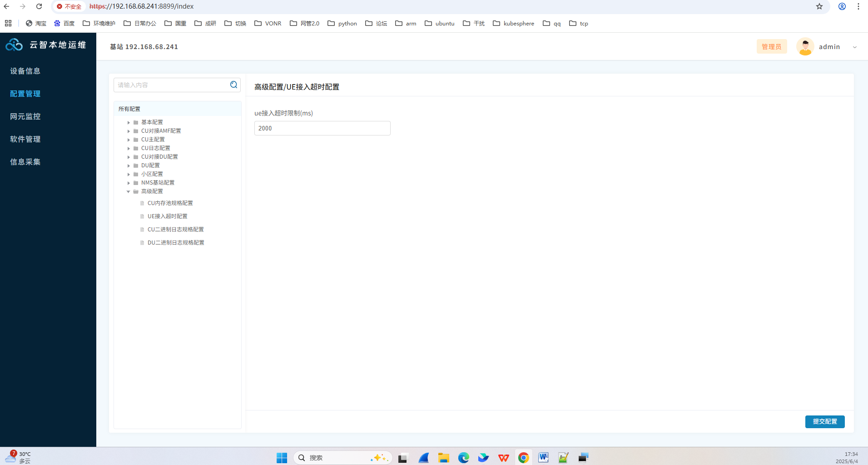Open the ubuntu bookmark folder
868x465 pixels.
(x=440, y=23)
